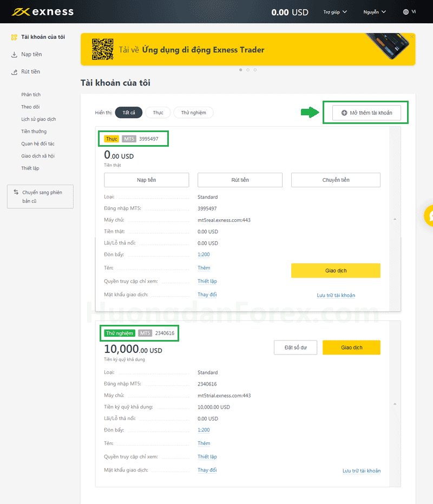
Task: Open Phân tích in the sidebar
Action: pos(31,95)
